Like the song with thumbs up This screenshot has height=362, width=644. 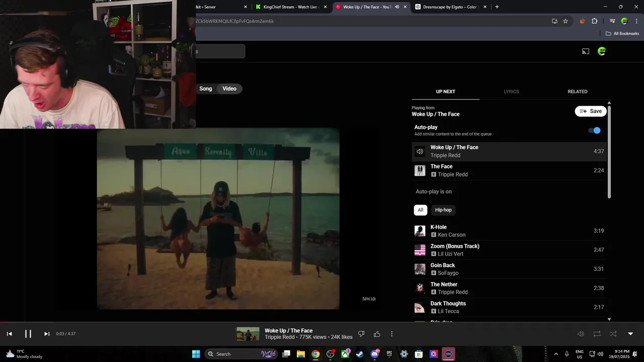tap(377, 334)
